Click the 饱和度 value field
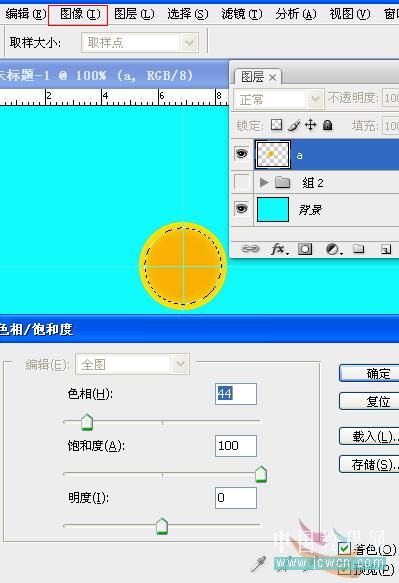 (236, 446)
